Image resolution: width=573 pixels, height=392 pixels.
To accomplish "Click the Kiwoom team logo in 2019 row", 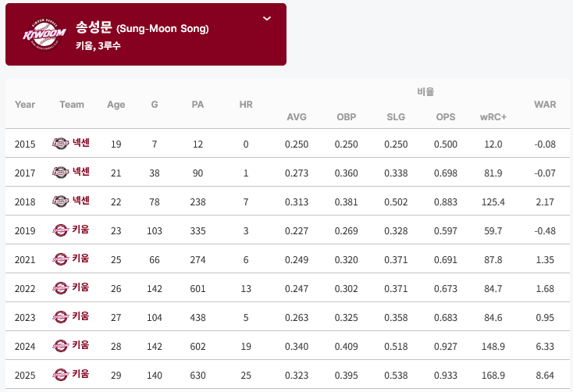I will click(x=60, y=230).
